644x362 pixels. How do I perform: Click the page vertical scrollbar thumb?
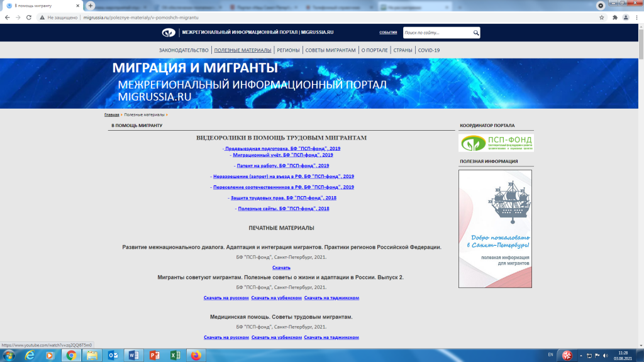coord(641,44)
